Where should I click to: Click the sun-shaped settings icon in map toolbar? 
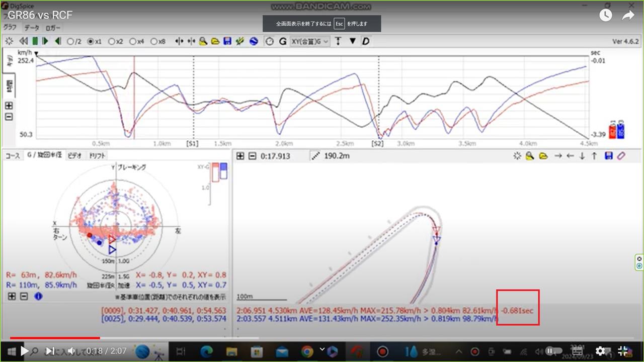pos(517,156)
